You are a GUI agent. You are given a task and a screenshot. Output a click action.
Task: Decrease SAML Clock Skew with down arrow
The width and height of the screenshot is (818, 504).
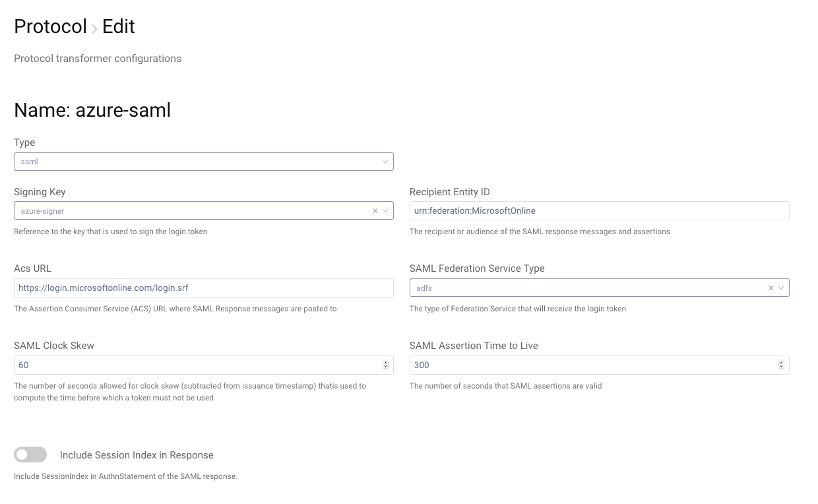(x=385, y=367)
